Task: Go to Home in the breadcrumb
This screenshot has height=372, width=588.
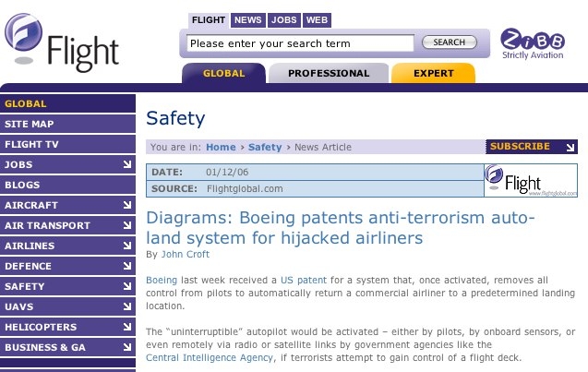Action: click(x=221, y=147)
